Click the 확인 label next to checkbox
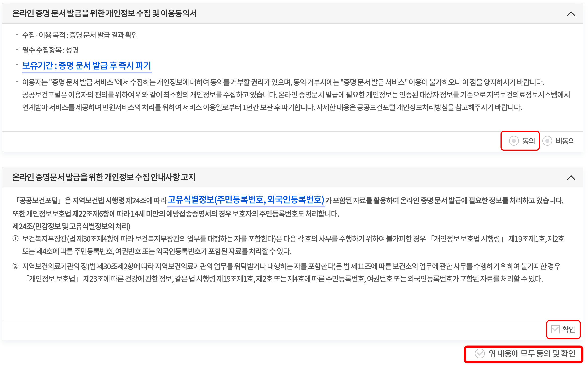The width and height of the screenshot is (588, 366). pos(568,329)
